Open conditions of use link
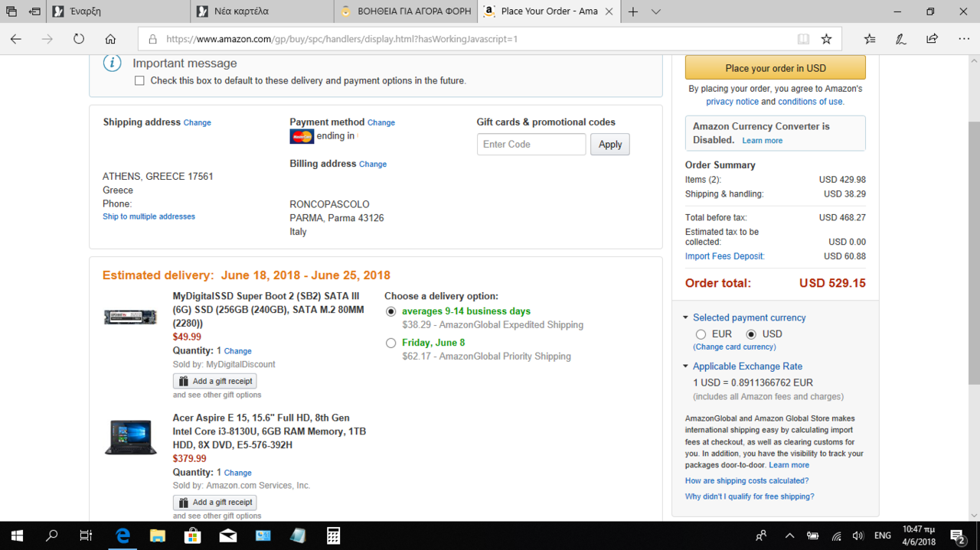 [810, 101]
